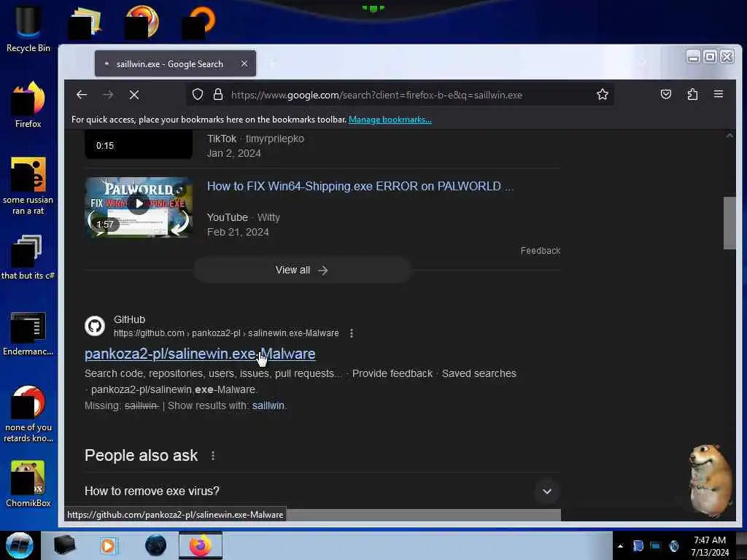The image size is (747, 560).
Task: Go back with the browser back arrow
Action: point(82,95)
